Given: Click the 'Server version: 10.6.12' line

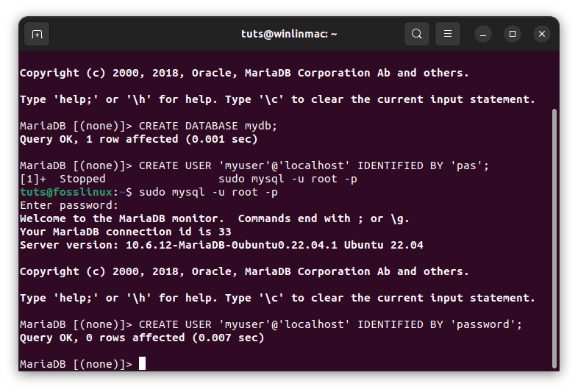Looking at the screenshot, I should 221,245.
